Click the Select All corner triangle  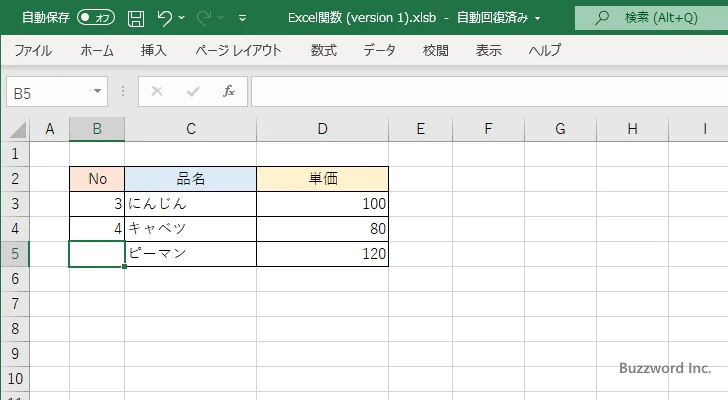point(17,129)
